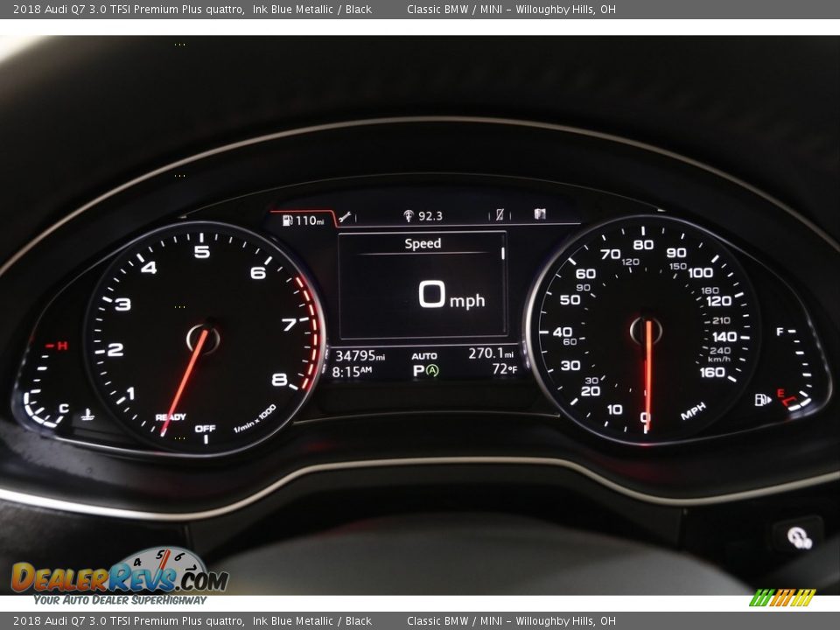
Task: Click the red E on fuel gauge
Action: coord(780,393)
